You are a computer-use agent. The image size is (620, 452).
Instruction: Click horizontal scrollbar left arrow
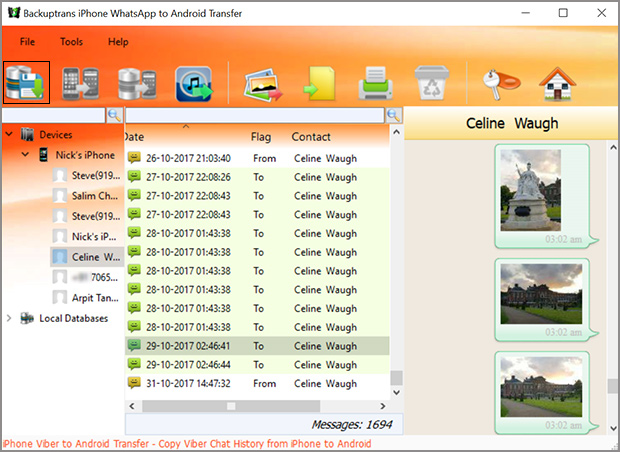[x=132, y=406]
